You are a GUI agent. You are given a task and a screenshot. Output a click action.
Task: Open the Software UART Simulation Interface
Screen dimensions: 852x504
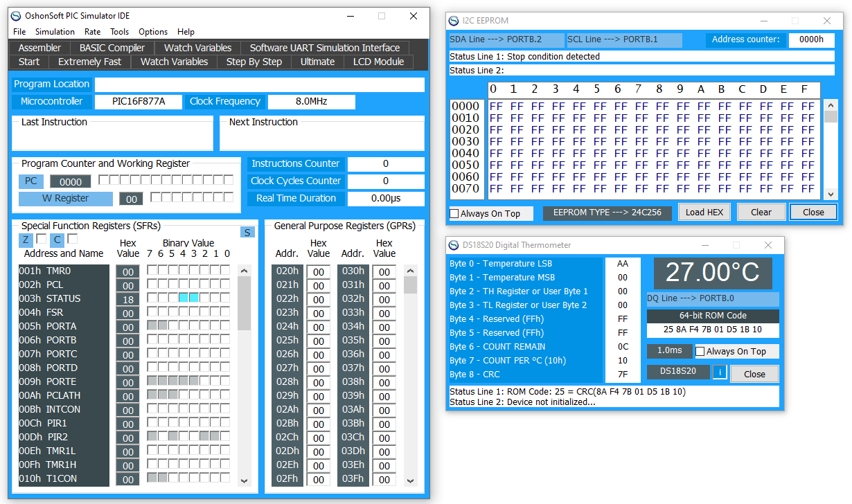325,48
